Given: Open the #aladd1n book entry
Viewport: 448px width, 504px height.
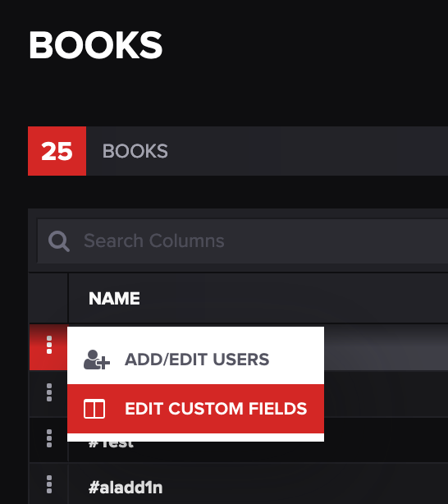Looking at the screenshot, I should (126, 488).
